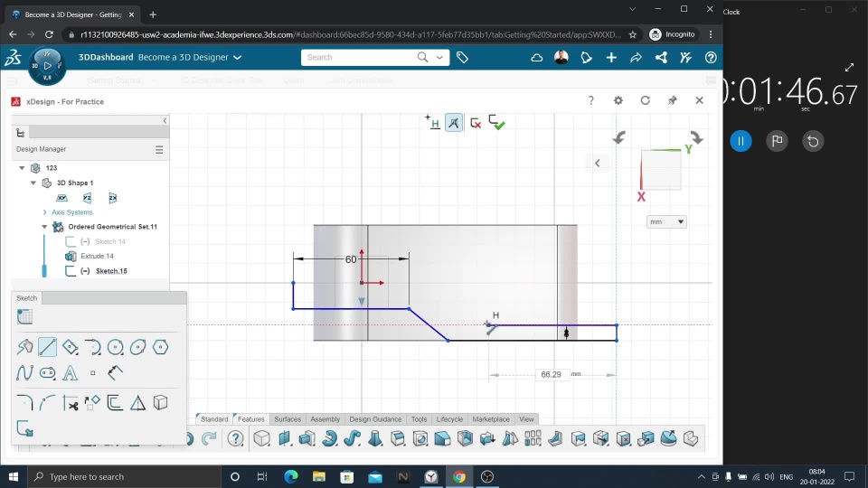
Task: Toggle the highlighted auto-snap constraint icon
Action: (x=454, y=123)
